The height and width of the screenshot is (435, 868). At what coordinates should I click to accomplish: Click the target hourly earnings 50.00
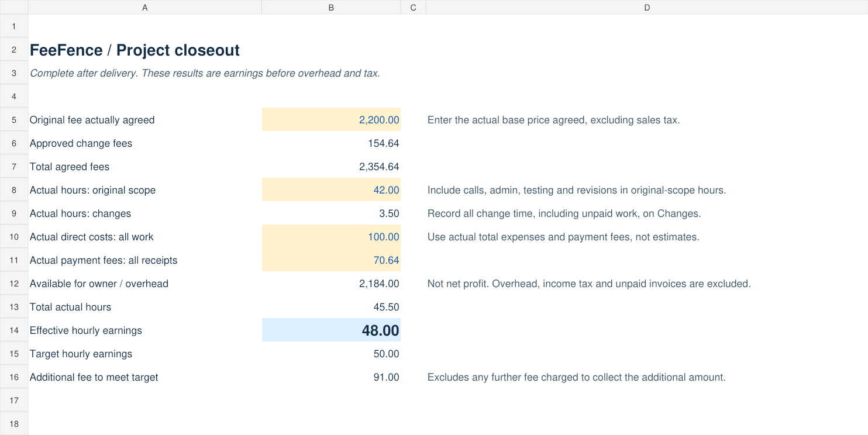coord(331,353)
